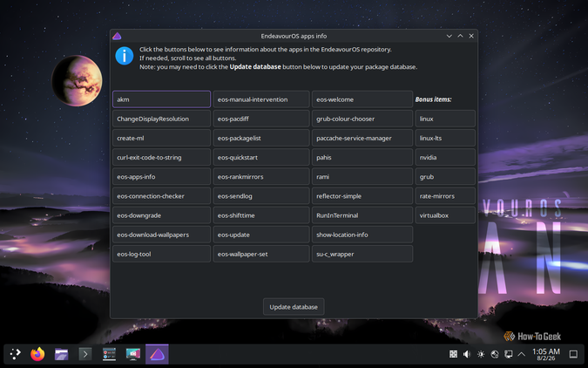The width and height of the screenshot is (588, 368).
Task: Click the eos-pacdiff button
Action: tap(261, 119)
